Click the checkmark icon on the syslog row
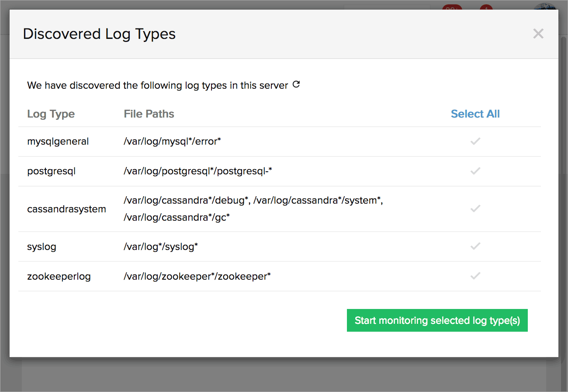Image resolution: width=568 pixels, height=392 pixels. [475, 246]
